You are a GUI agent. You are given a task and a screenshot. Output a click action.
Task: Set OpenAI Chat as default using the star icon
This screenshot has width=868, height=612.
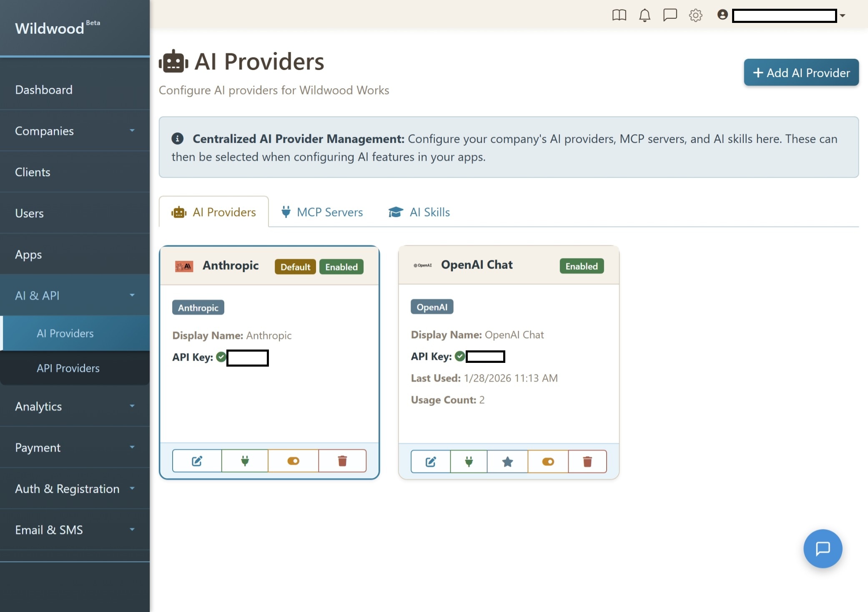click(x=507, y=461)
